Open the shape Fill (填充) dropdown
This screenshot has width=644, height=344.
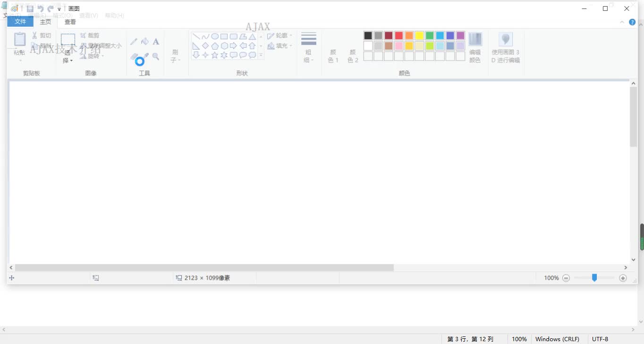[280, 46]
